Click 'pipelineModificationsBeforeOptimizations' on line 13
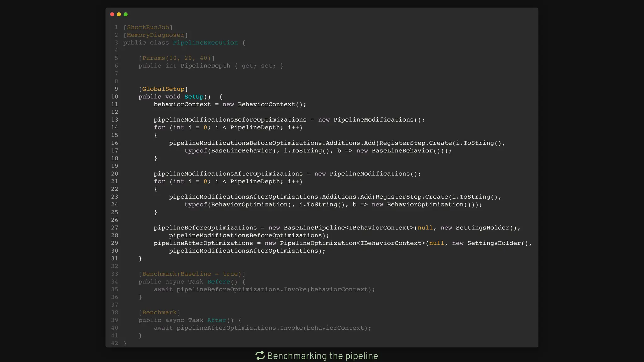644x362 pixels. pyautogui.click(x=230, y=120)
